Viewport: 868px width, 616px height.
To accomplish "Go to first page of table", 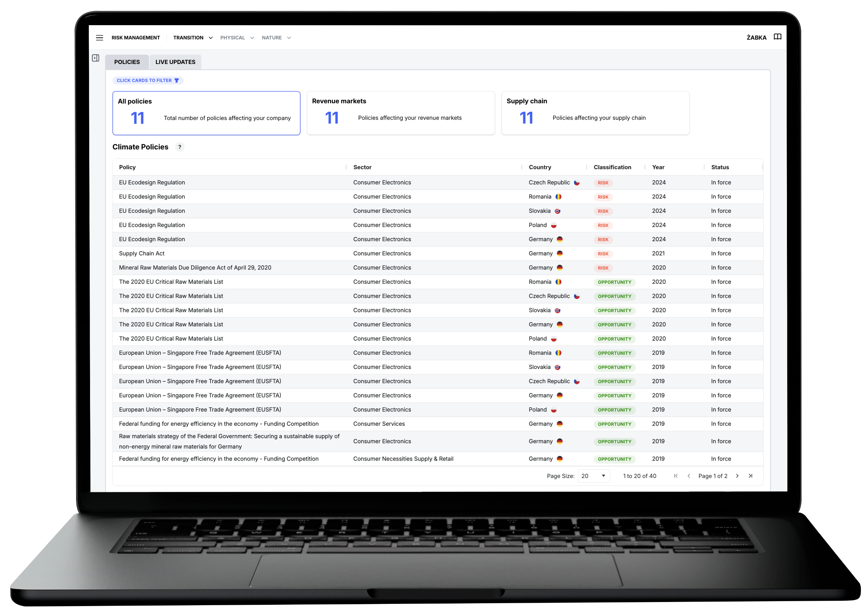I will (675, 476).
